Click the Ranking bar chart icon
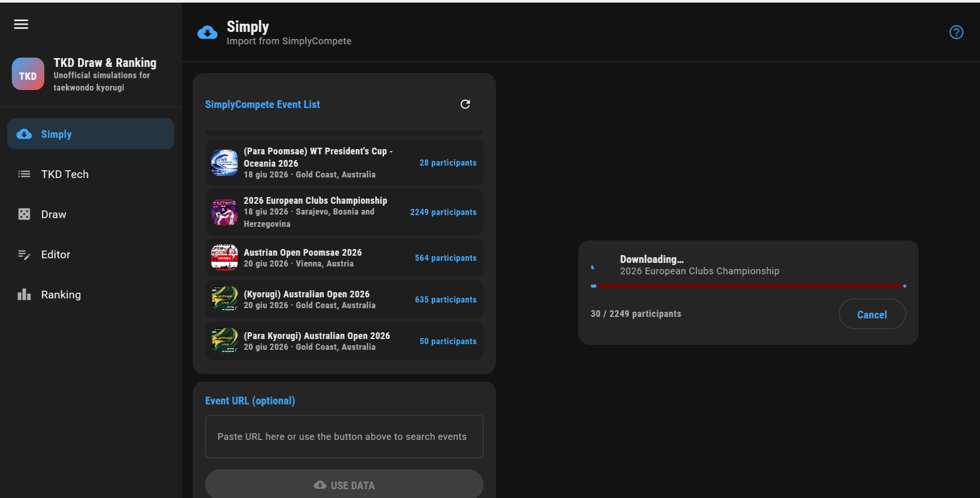 coord(24,294)
